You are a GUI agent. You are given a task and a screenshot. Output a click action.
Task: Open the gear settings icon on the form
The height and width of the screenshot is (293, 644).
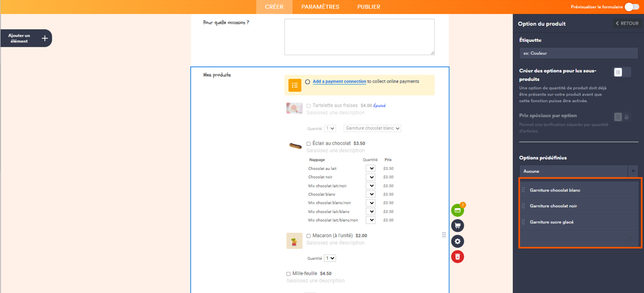pos(457,241)
